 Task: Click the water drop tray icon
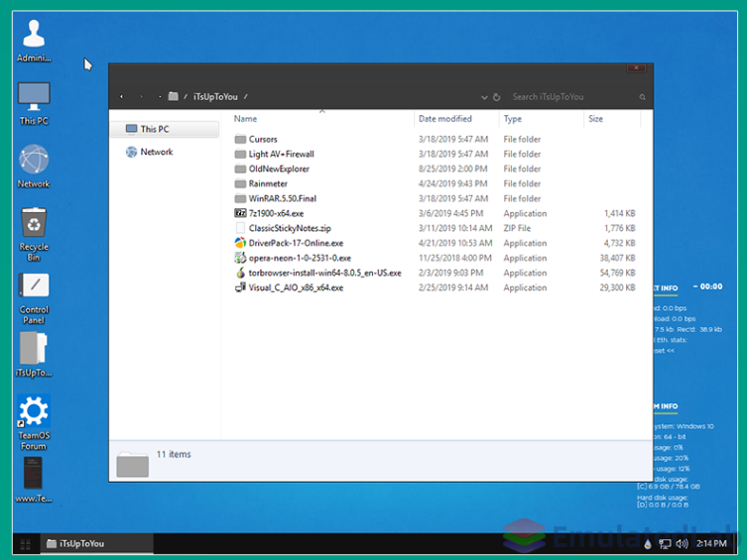(648, 544)
